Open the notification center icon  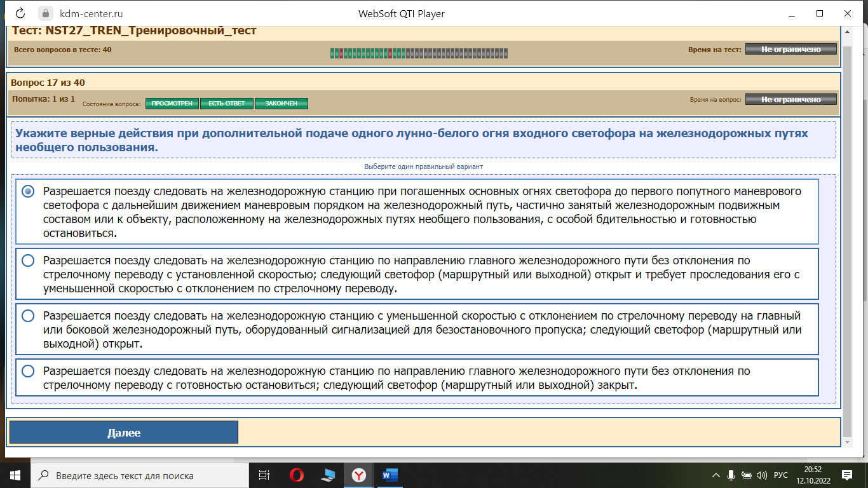846,475
